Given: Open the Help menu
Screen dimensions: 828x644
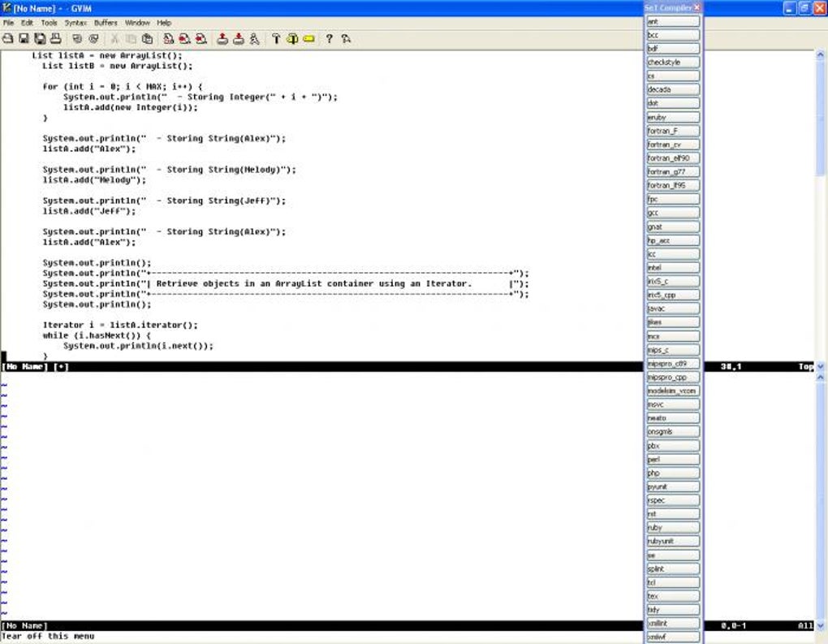Looking at the screenshot, I should click(164, 23).
